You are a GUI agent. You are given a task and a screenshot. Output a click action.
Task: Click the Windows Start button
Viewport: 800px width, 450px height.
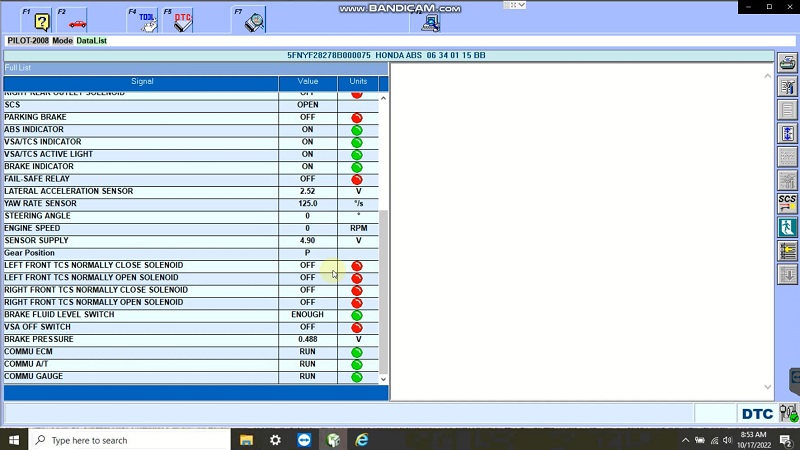(14, 440)
